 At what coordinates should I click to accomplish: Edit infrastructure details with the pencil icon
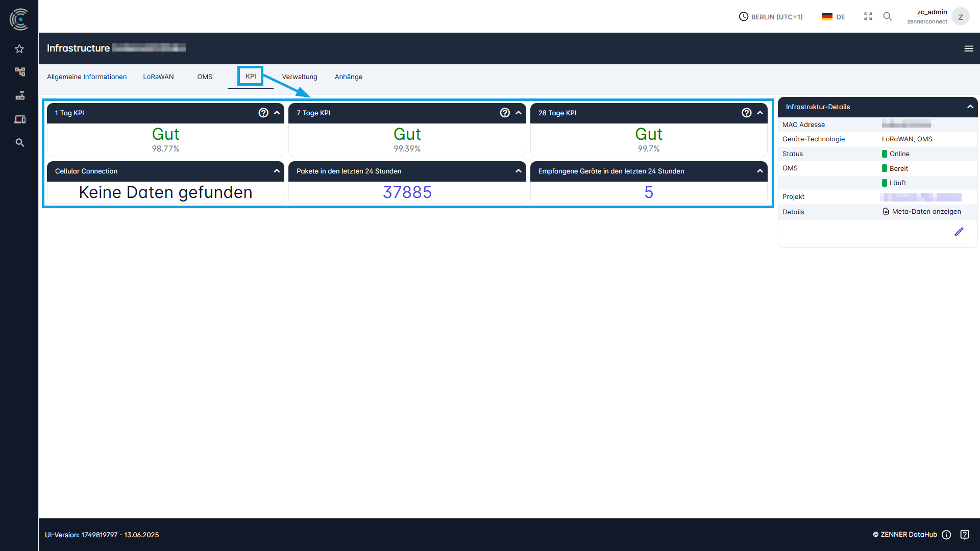(x=959, y=232)
